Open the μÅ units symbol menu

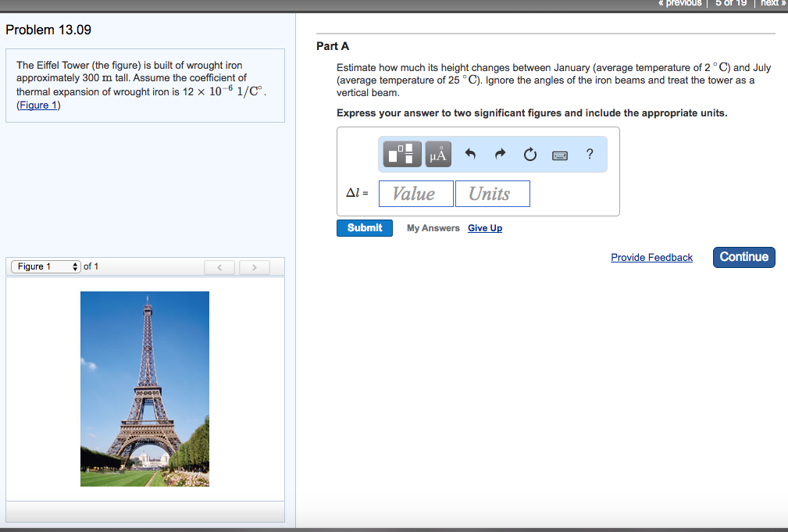pyautogui.click(x=437, y=154)
